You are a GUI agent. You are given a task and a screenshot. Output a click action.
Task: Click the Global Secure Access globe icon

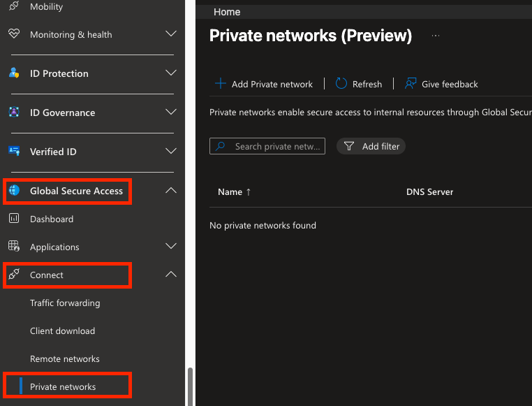tap(14, 191)
